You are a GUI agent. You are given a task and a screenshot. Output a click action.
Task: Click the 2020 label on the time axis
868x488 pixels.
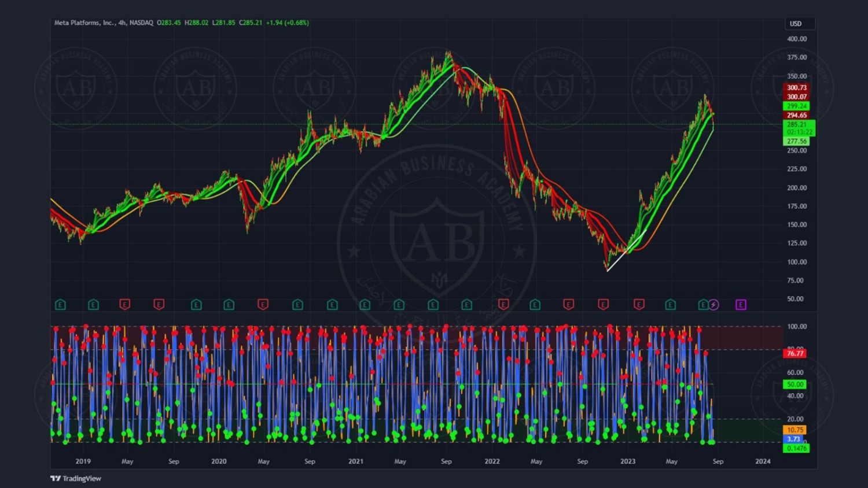pyautogui.click(x=219, y=461)
